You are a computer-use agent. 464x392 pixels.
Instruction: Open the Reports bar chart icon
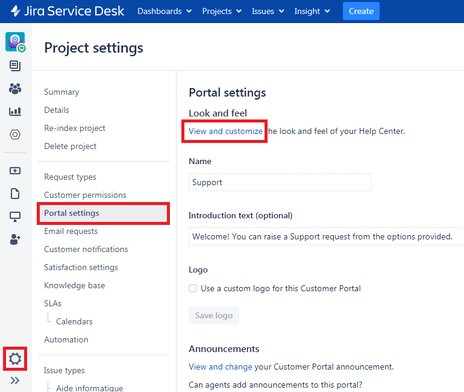15,111
